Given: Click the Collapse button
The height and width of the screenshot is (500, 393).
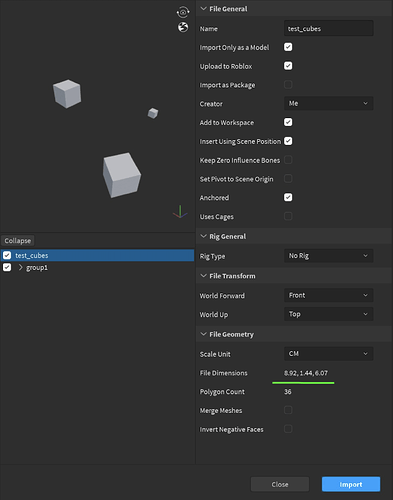Looking at the screenshot, I should coord(18,241).
